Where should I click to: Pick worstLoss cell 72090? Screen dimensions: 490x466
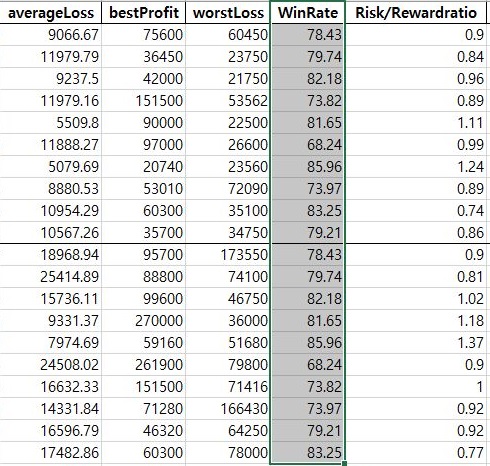pyautogui.click(x=227, y=189)
